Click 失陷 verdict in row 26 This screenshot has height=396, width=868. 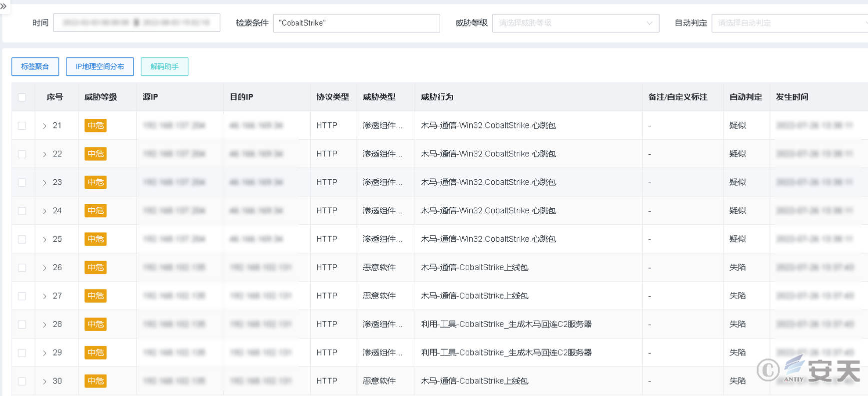tap(738, 268)
